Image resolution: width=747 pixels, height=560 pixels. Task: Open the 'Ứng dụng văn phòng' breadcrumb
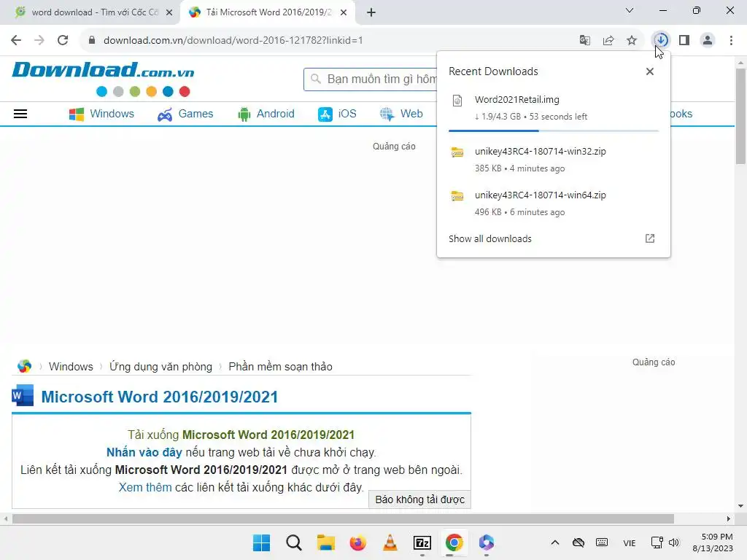click(160, 366)
